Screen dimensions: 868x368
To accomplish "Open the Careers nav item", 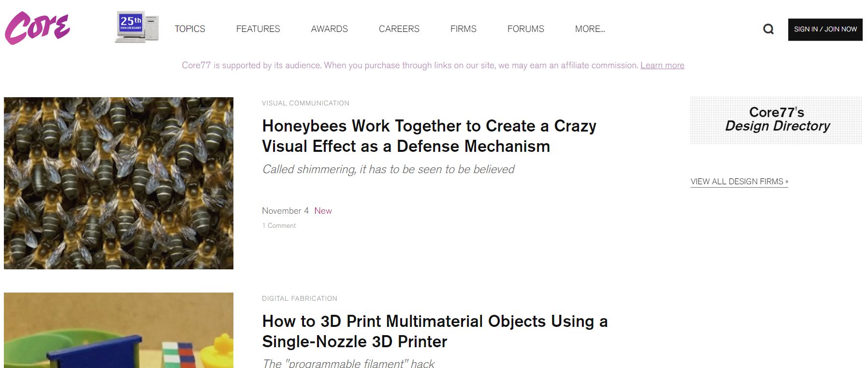I will (399, 29).
